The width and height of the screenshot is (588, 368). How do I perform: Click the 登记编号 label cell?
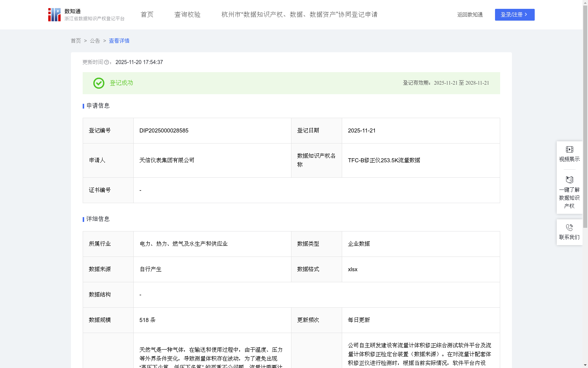(x=108, y=131)
